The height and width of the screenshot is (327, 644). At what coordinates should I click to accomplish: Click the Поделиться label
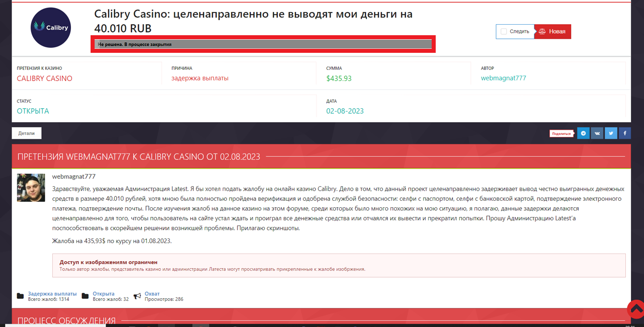pyautogui.click(x=561, y=133)
